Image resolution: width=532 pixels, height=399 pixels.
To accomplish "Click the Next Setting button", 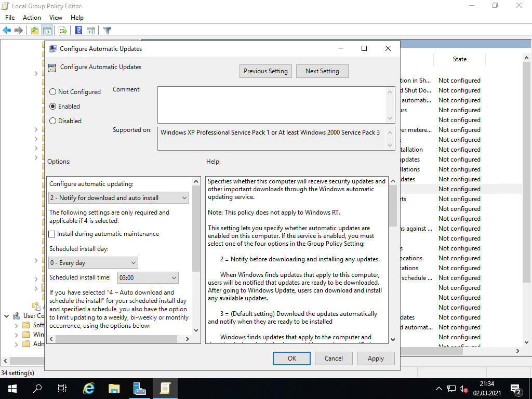I will coord(322,71).
